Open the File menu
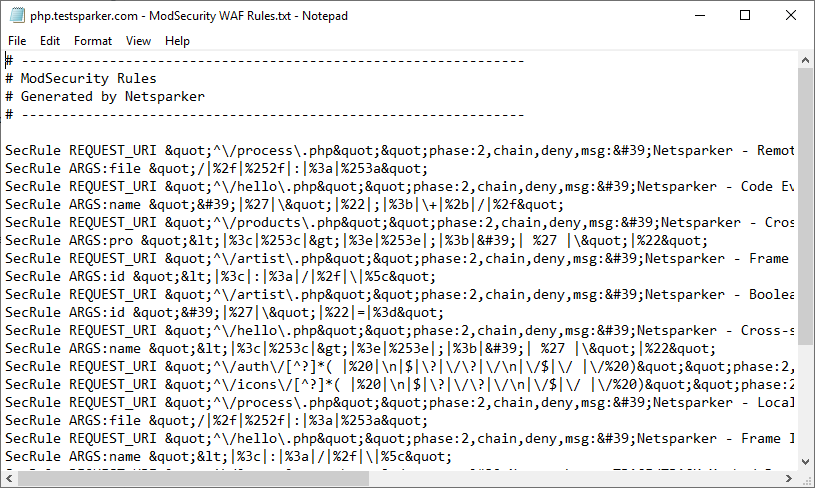 [17, 41]
